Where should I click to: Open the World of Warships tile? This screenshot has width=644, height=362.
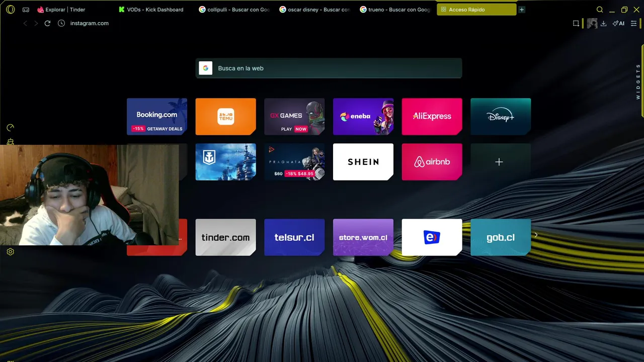[x=225, y=162]
